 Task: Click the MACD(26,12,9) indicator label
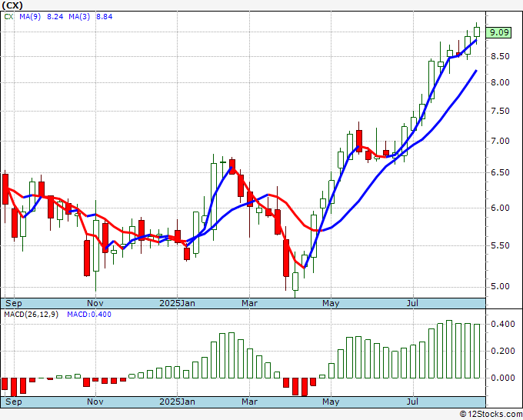click(x=31, y=315)
